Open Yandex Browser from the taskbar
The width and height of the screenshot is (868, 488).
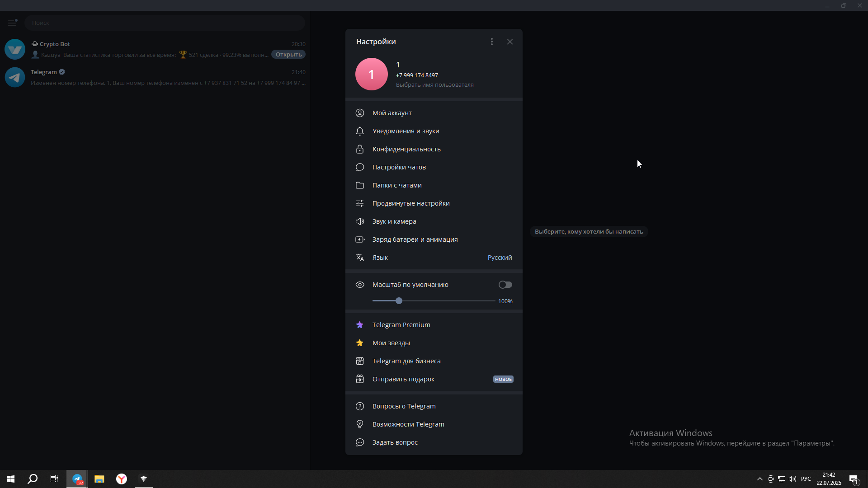pos(122,479)
